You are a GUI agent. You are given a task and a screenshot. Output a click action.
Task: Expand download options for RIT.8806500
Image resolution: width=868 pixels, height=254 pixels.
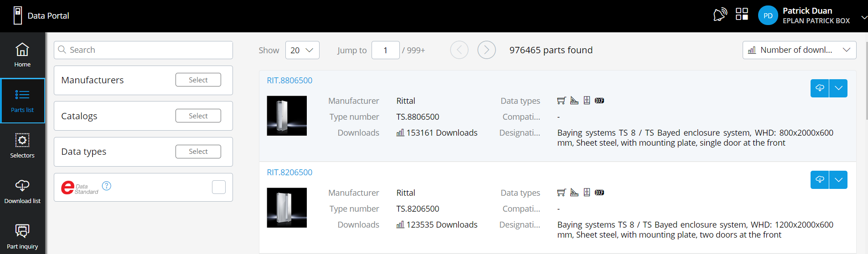coord(838,88)
